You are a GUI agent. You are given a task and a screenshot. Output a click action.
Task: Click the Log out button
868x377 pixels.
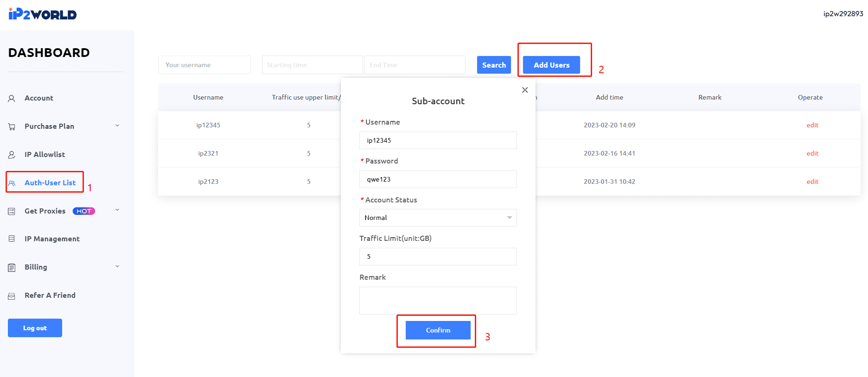pos(35,328)
